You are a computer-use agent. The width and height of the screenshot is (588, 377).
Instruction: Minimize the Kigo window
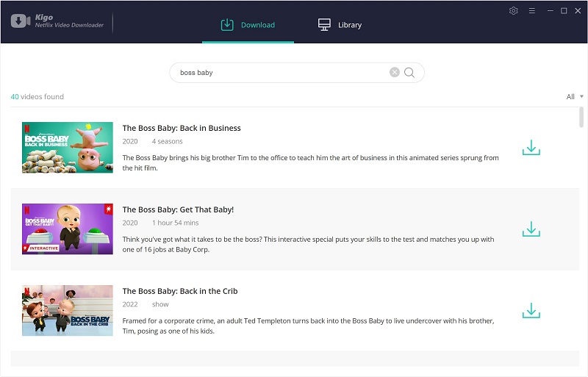click(550, 11)
